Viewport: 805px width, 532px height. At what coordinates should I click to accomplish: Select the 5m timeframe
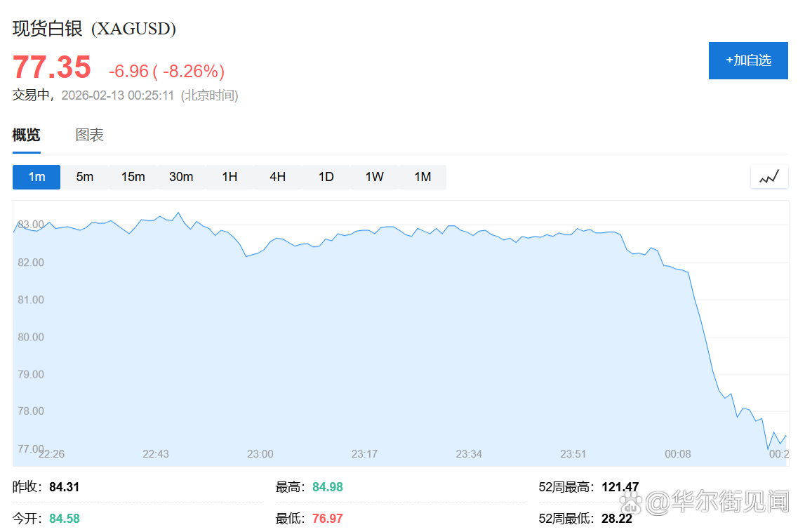84,177
